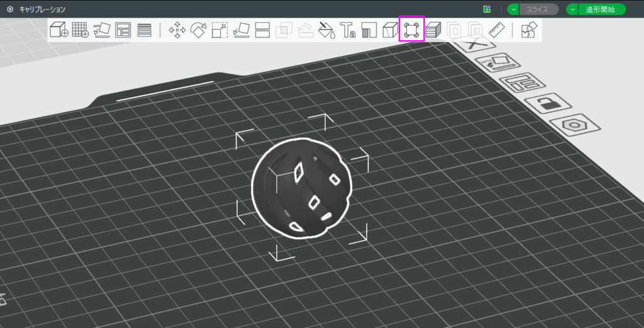Click the magenta-highlighted corner-frame tool icon

click(x=412, y=30)
